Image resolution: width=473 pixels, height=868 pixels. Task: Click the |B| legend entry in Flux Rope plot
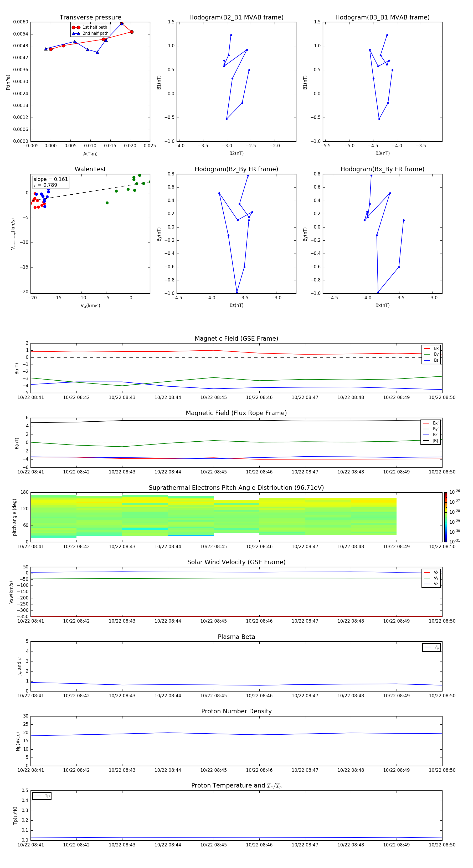point(431,441)
